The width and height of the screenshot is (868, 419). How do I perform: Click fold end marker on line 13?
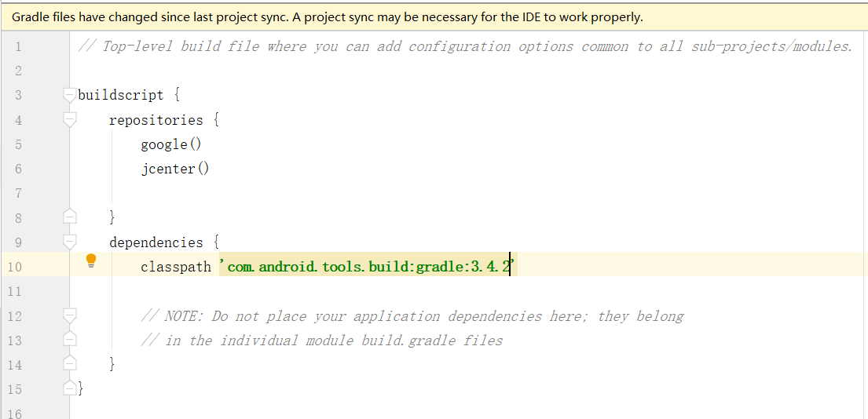coord(69,340)
